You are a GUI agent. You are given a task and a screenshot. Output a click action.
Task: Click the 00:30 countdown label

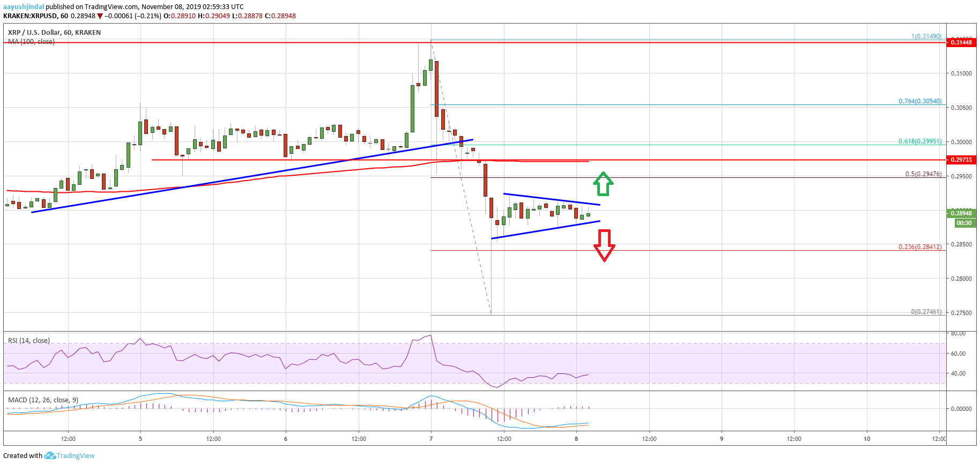pos(964,223)
